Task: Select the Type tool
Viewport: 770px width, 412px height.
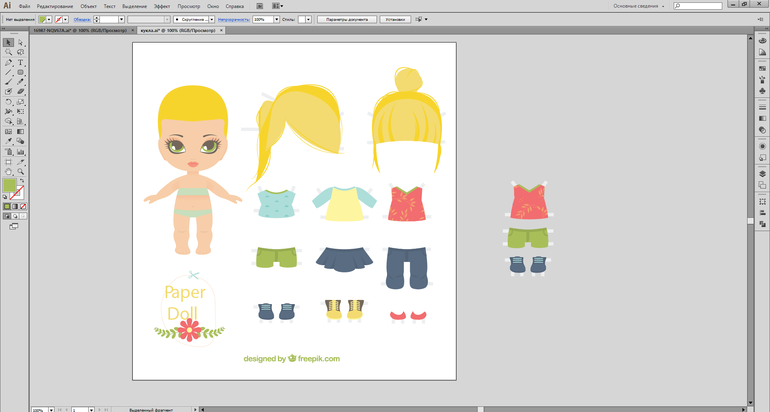Action: click(20, 62)
